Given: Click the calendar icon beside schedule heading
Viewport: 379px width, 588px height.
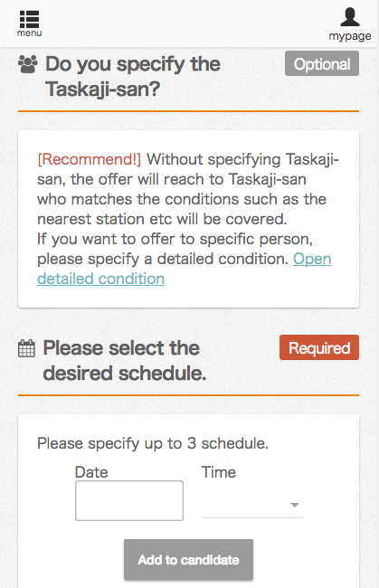Looking at the screenshot, I should point(26,348).
